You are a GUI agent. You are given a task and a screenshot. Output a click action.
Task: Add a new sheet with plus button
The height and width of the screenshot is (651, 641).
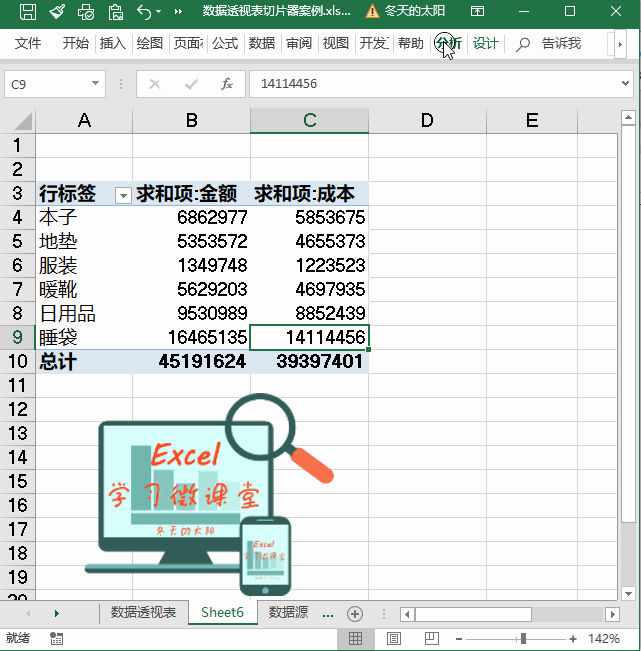point(355,614)
